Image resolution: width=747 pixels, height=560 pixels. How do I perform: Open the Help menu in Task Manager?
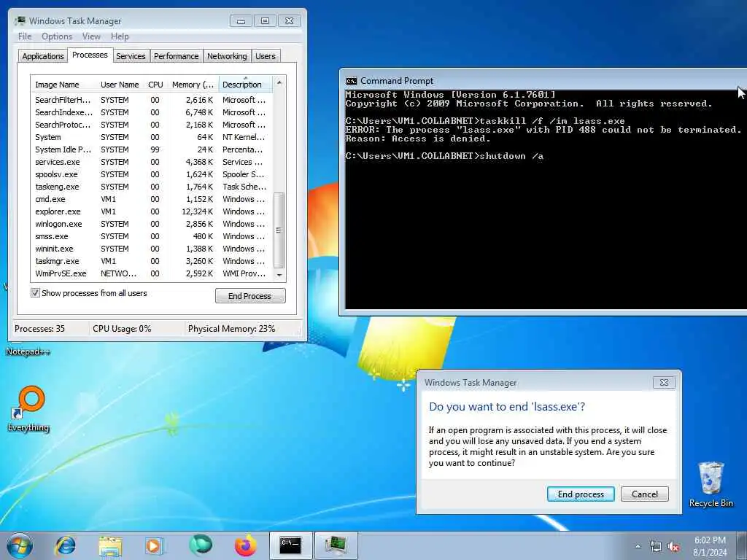[120, 36]
